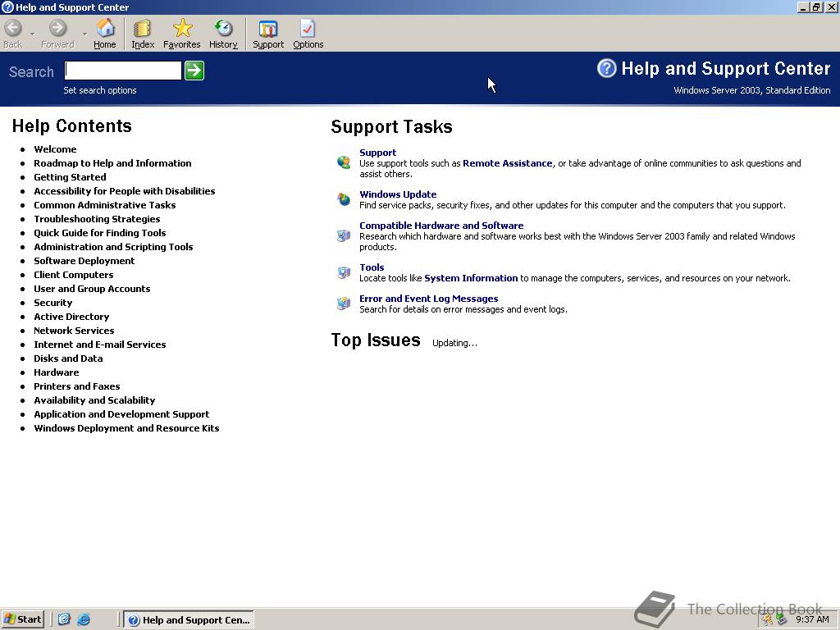Screen dimensions: 840x630
Task: Click Help and Support Center taskbar button
Action: [x=189, y=620]
